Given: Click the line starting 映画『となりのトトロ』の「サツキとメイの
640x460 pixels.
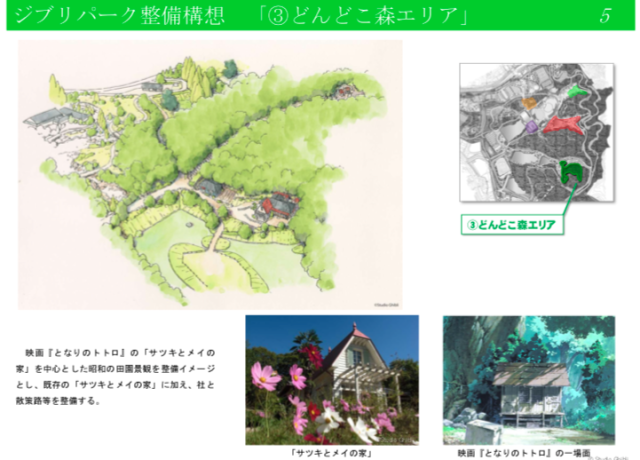Looking at the screenshot, I should 120,353.
